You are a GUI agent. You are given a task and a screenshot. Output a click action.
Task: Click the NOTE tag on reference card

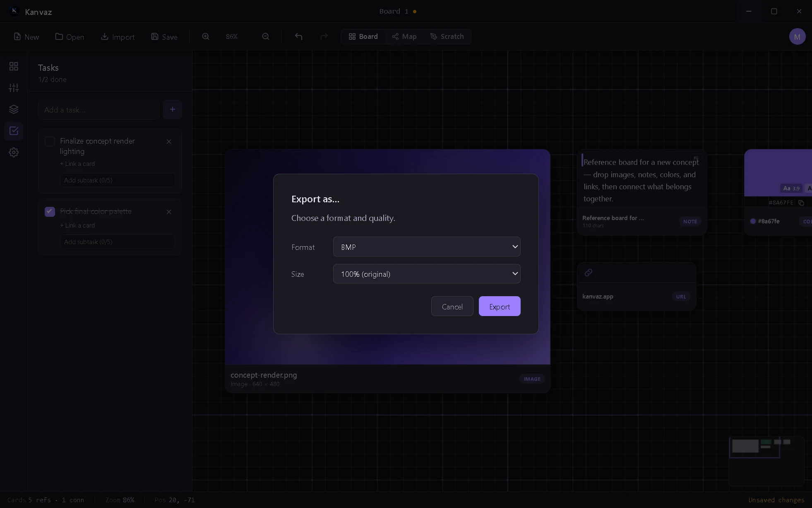coord(690,221)
